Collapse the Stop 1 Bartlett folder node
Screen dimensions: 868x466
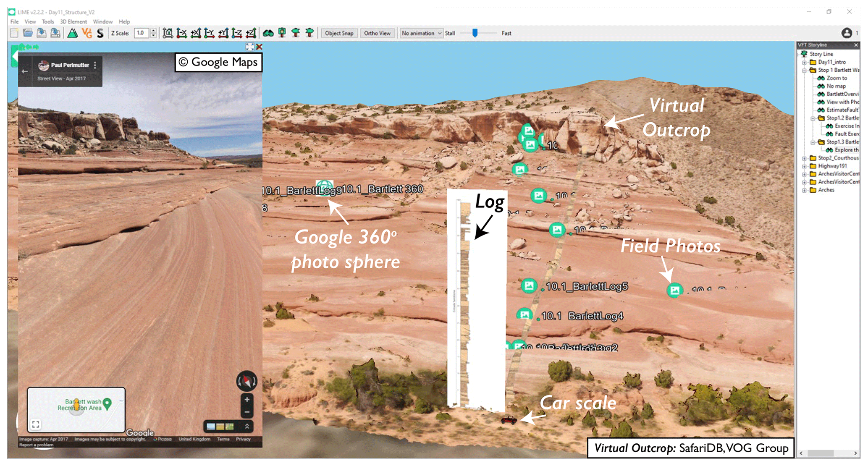[x=804, y=70]
